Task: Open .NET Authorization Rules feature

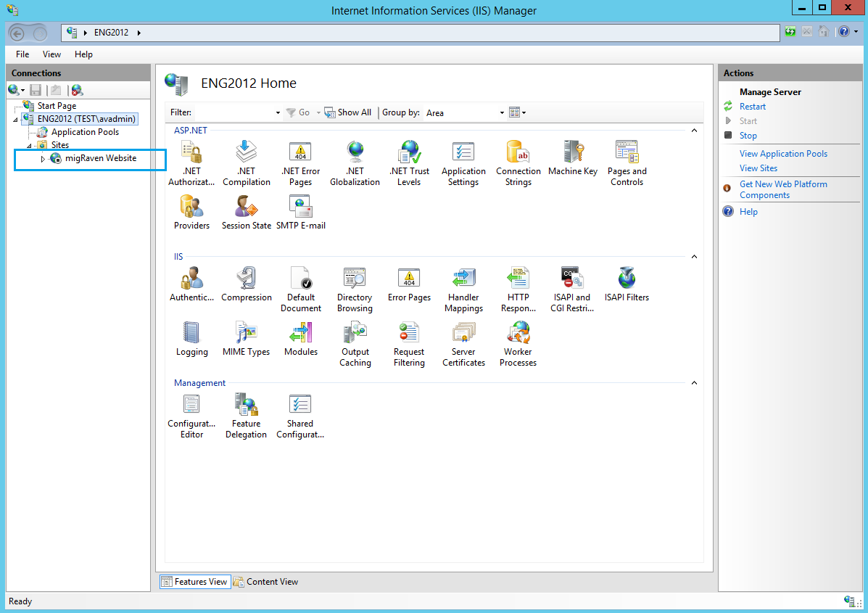Action: coord(191,163)
